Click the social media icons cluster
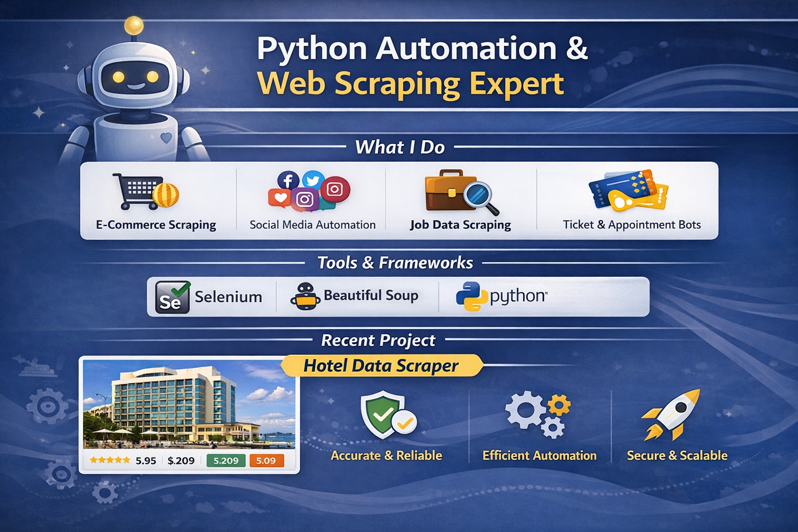Viewport: 798px width, 532px height. tap(309, 191)
